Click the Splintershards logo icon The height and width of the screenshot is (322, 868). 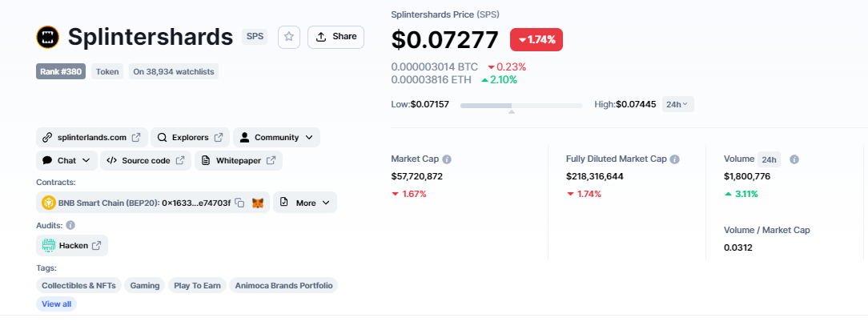(48, 37)
